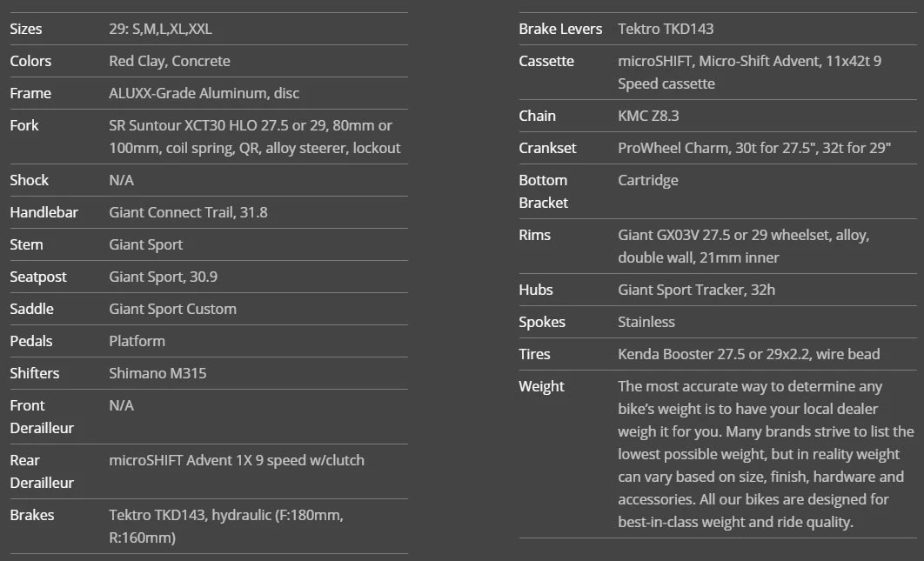Click the Red Clay, Concrete colors value
The image size is (924, 561).
pyautogui.click(x=170, y=61)
